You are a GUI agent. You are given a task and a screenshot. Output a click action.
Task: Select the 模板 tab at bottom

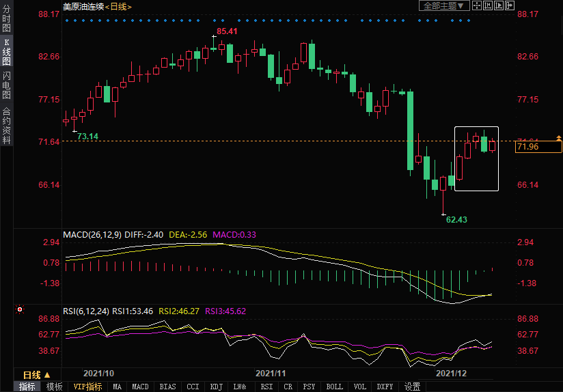54,387
